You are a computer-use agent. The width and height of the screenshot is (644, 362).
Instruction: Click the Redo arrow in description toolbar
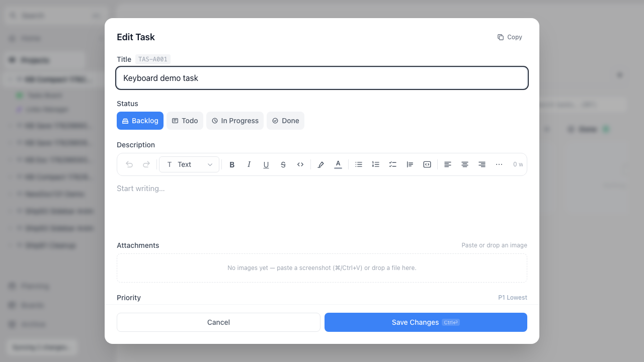pos(146,164)
